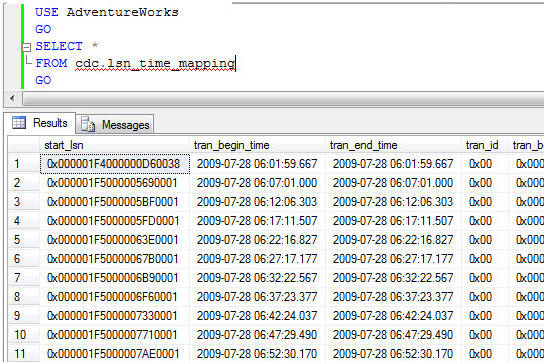Screen dimensions: 546x364
Task: Select tran_end_time 2009-07-28 06:17:11.507
Action: coord(393,221)
